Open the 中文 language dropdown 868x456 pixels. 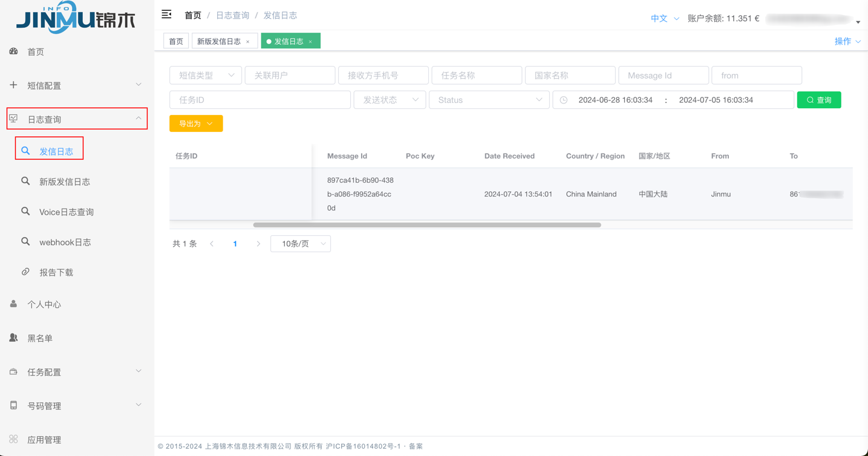(665, 18)
